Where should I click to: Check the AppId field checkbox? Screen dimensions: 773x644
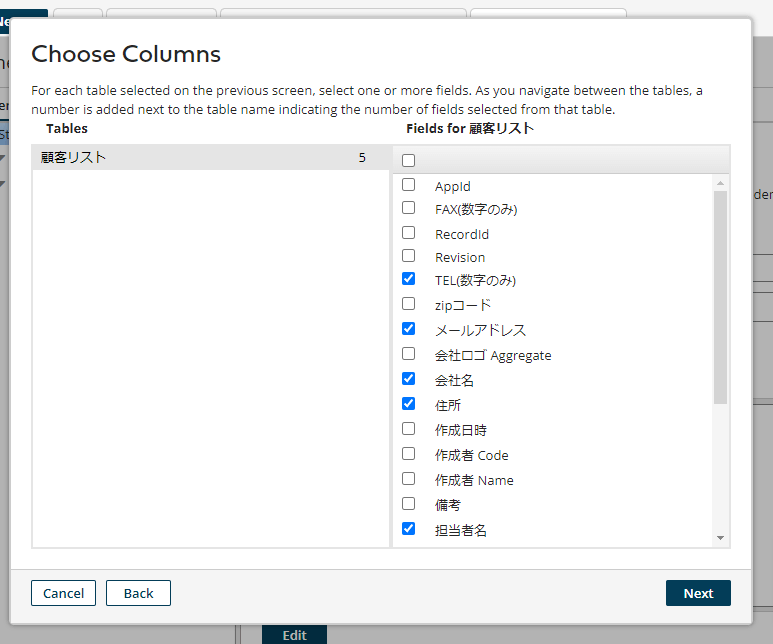click(408, 185)
